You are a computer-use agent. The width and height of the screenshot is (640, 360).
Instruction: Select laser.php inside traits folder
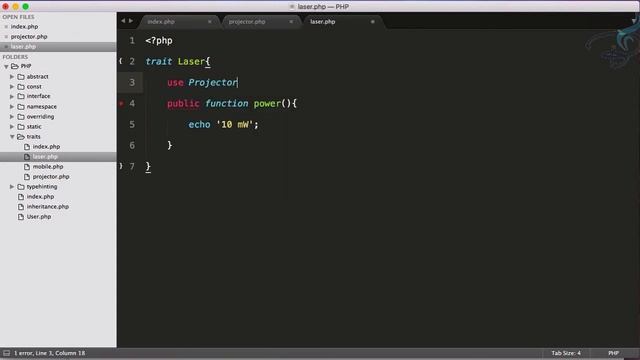point(45,157)
